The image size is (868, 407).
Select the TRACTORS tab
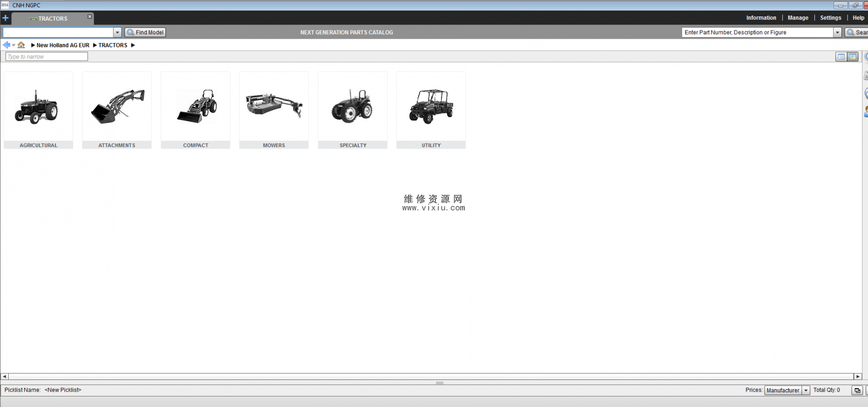click(53, 18)
